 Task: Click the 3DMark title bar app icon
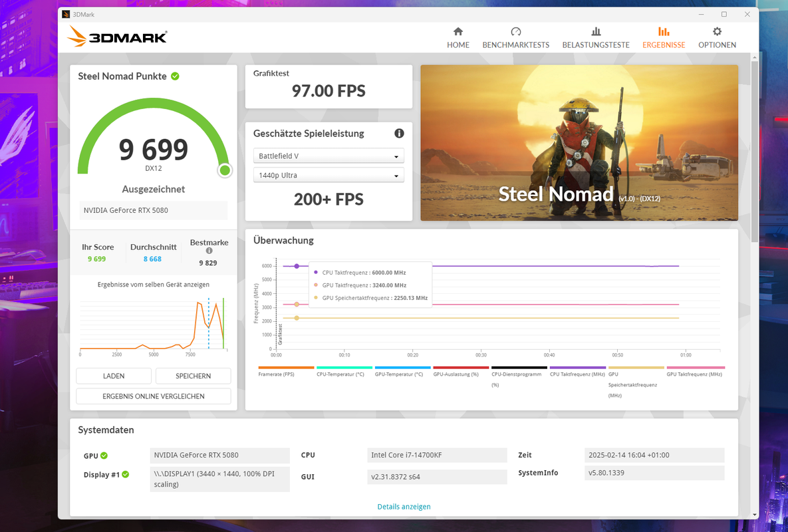click(x=66, y=14)
